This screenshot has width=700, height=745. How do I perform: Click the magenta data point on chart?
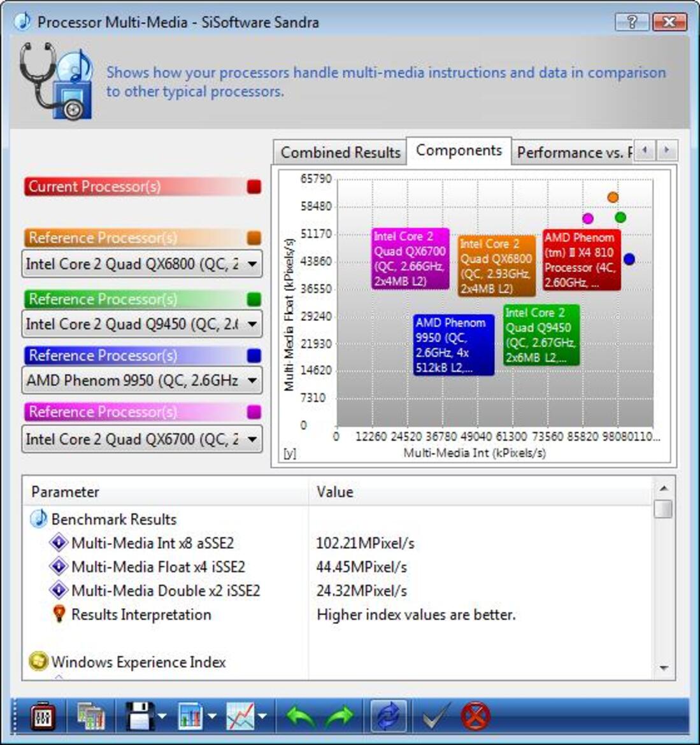(x=588, y=218)
